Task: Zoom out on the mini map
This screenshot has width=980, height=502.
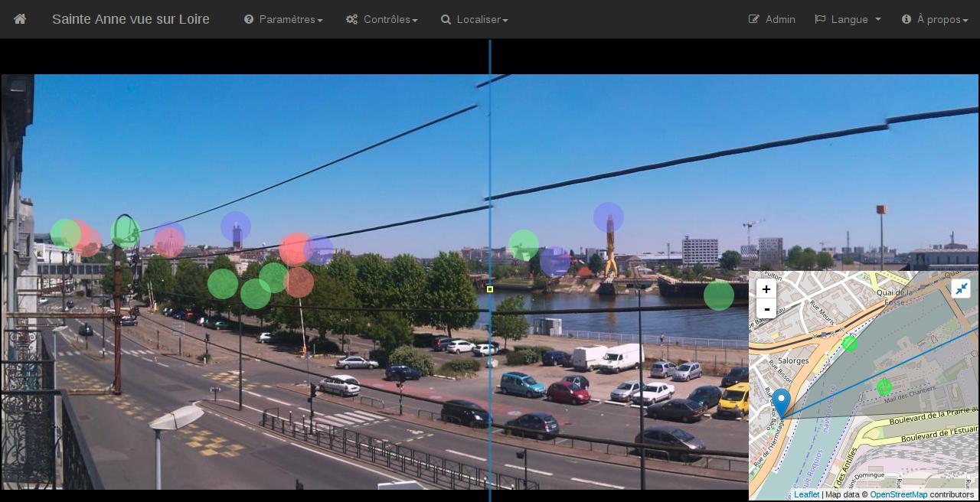Action: point(766,309)
